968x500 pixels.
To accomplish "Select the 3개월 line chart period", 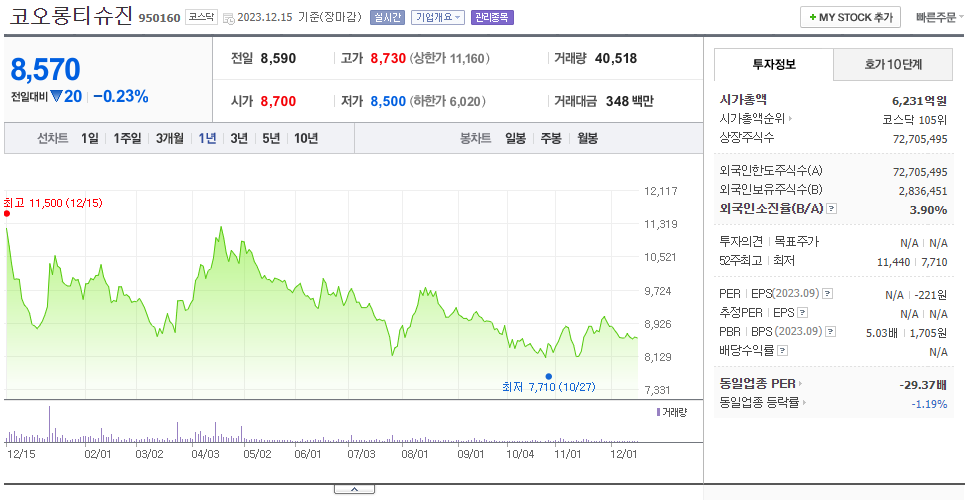I will coord(170,138).
